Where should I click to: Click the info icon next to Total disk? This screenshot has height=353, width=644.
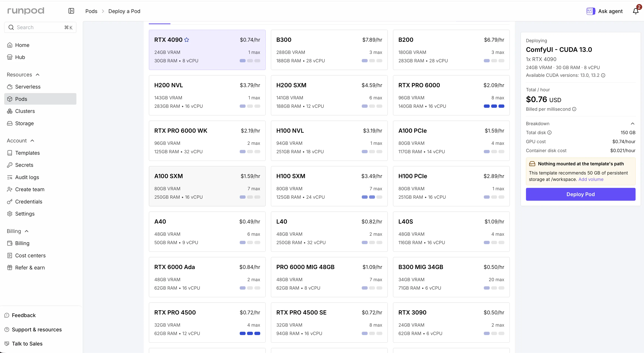(x=549, y=133)
